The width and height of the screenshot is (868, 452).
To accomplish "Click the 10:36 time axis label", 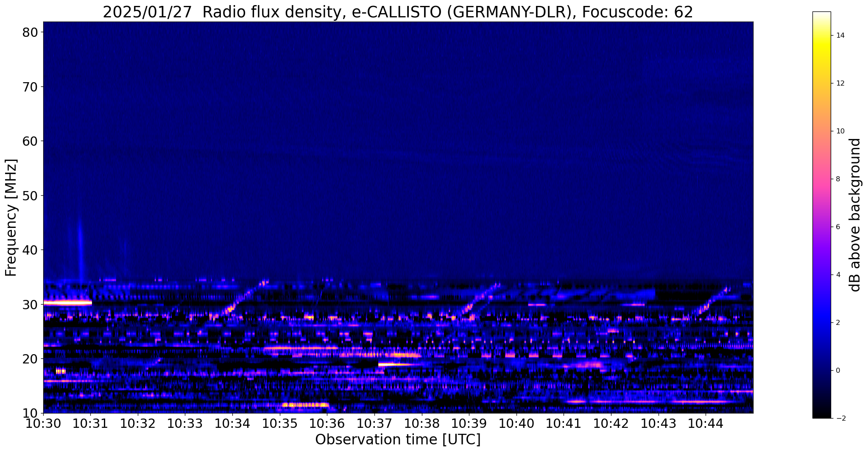I will [x=327, y=423].
